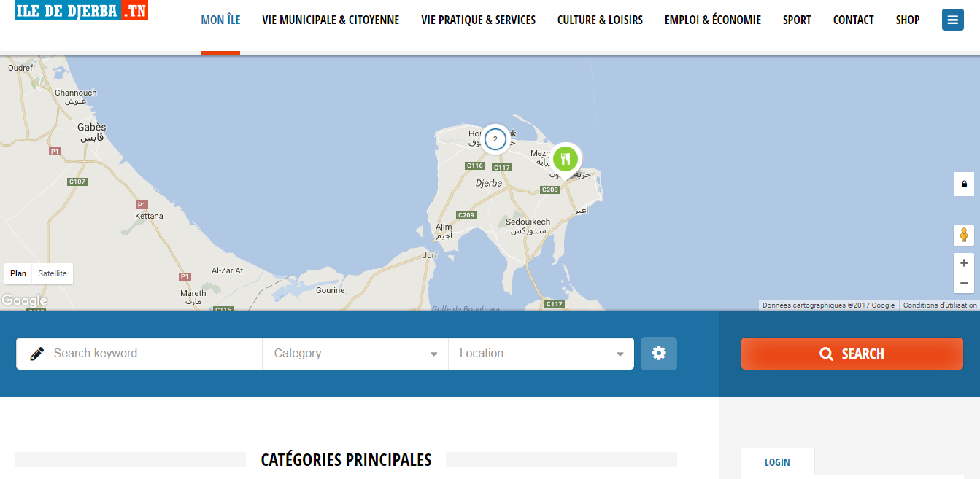Open the SPORT menu item

click(x=797, y=20)
